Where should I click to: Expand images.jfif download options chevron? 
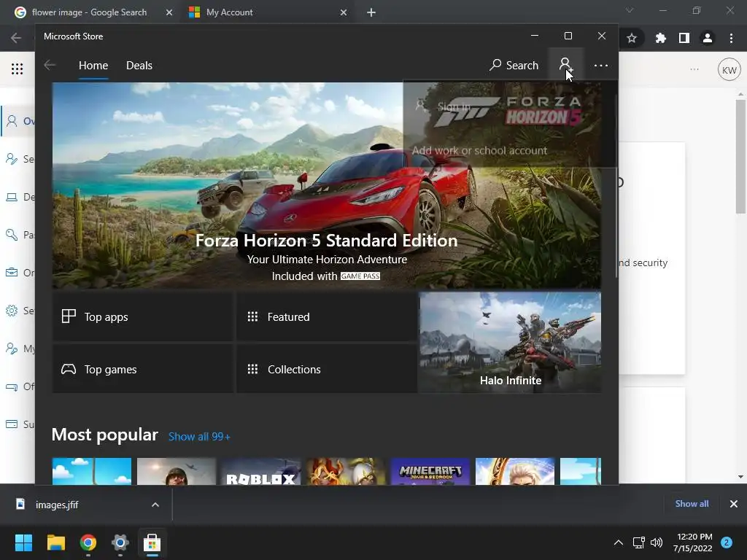(x=155, y=505)
